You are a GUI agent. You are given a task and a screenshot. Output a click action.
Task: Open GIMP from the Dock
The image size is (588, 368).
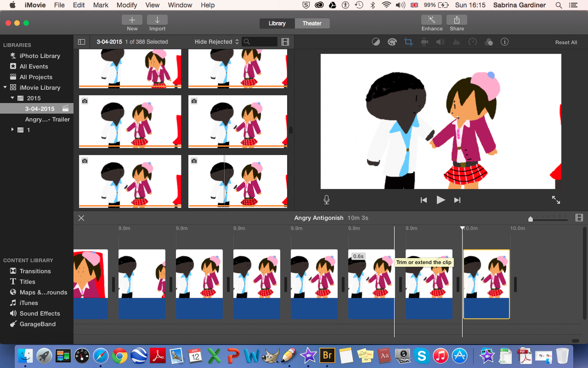pyautogui.click(x=271, y=355)
